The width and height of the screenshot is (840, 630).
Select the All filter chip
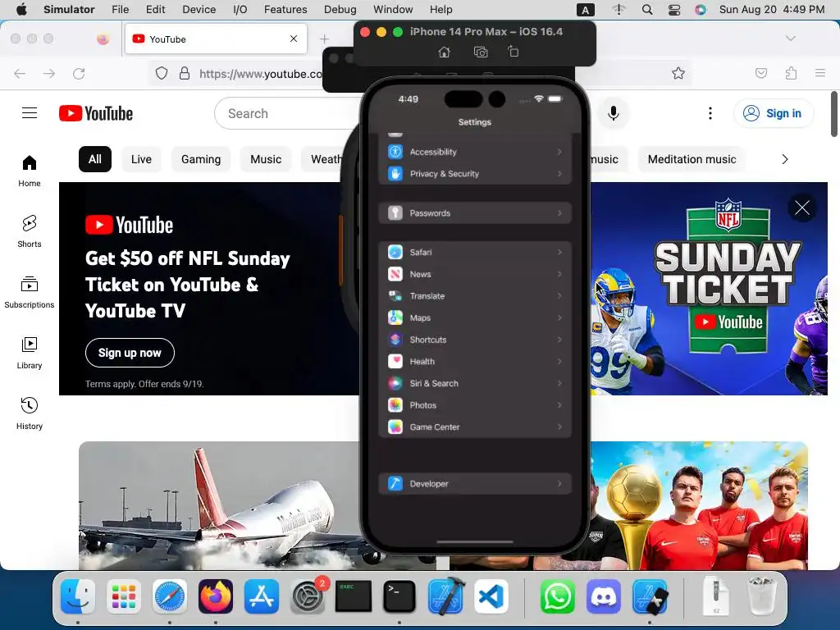(95, 159)
